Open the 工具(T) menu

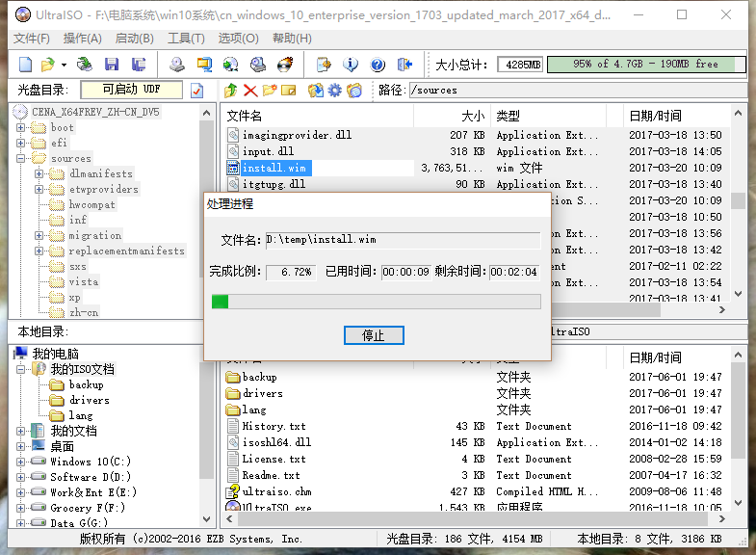pyautogui.click(x=186, y=39)
